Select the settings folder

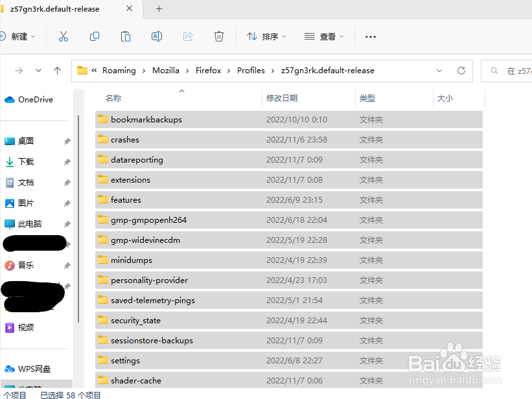289,361
